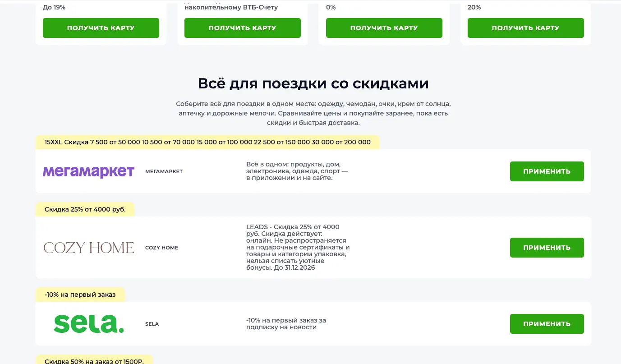Apply the Cozy Home discount with ПРИМЕНИТЬ
Screen dimensions: 621x364
pos(547,248)
